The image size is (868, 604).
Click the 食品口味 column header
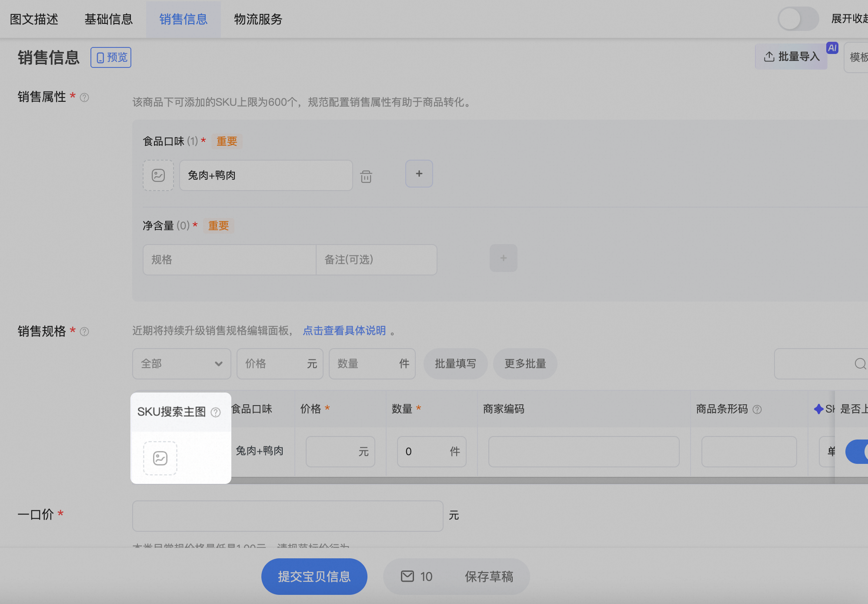(252, 409)
